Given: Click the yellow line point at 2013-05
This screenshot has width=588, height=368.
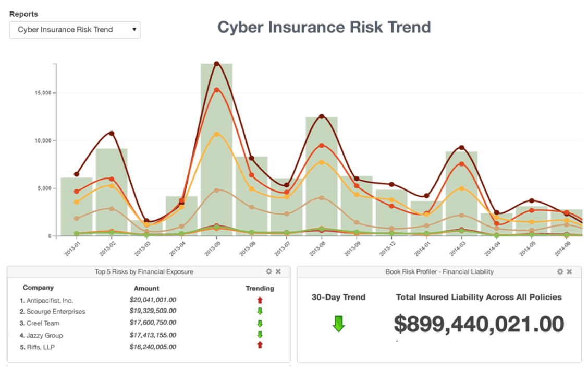Looking at the screenshot, I should click(216, 134).
